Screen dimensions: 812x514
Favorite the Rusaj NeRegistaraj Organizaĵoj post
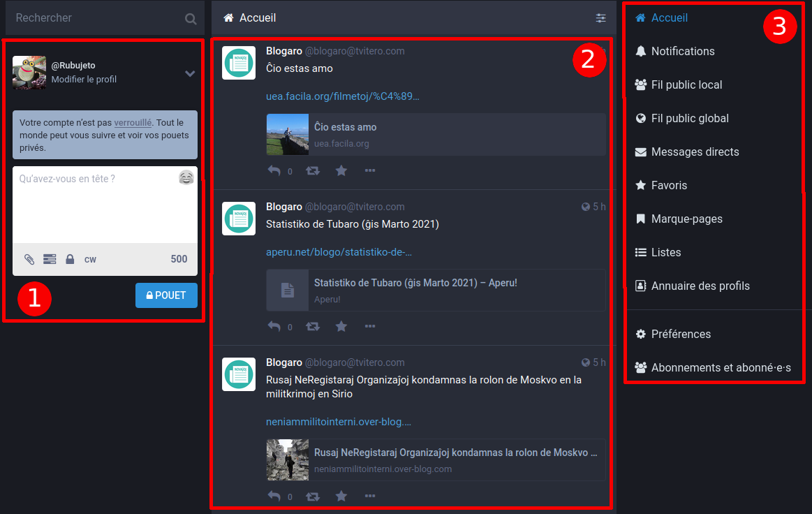point(341,496)
